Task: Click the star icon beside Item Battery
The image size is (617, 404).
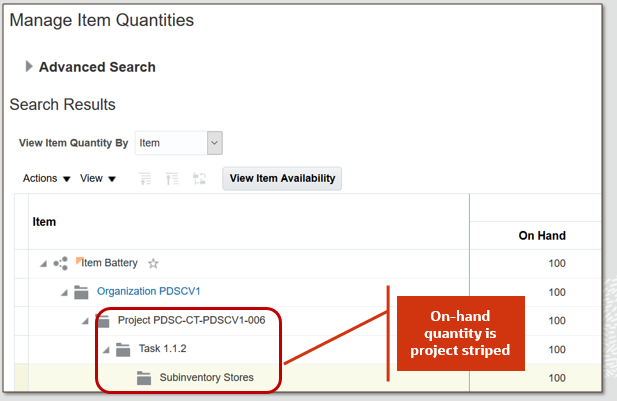Action: [x=153, y=264]
